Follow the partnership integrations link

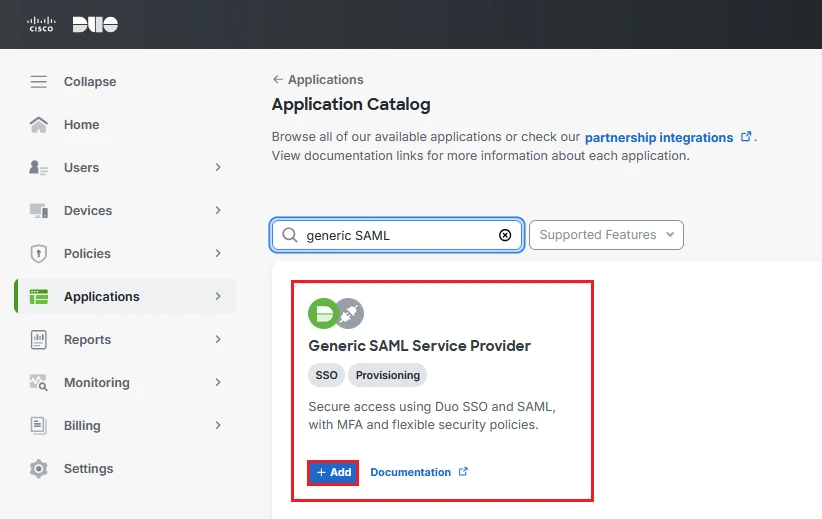tap(659, 137)
